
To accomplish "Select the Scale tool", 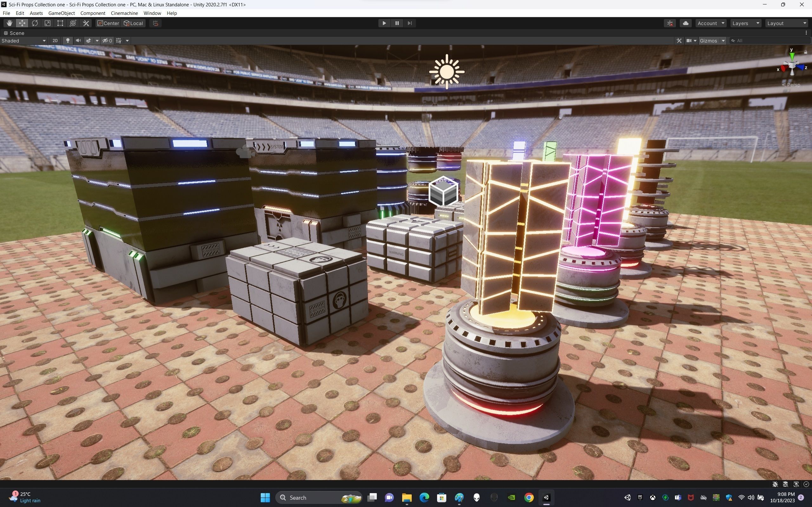I will tap(47, 23).
